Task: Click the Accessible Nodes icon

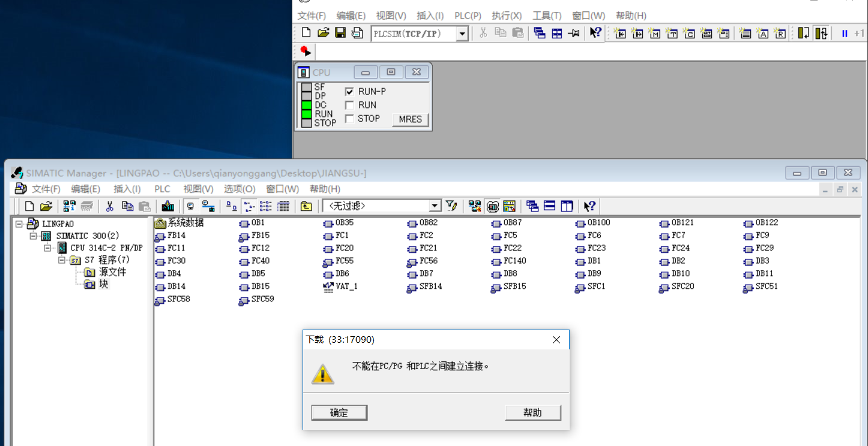Action: tap(70, 206)
